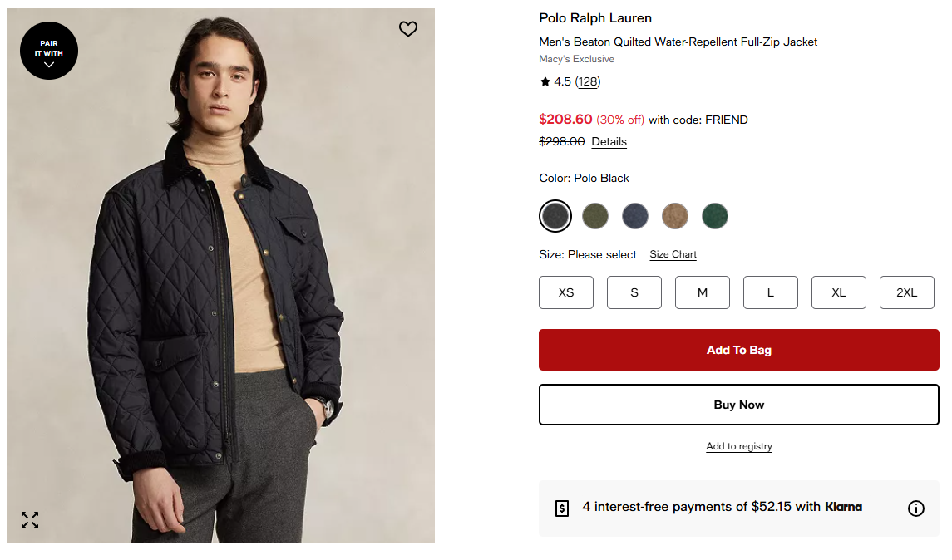The height and width of the screenshot is (560, 952).
Task: Open Klarna payment info icon
Action: [x=915, y=508]
